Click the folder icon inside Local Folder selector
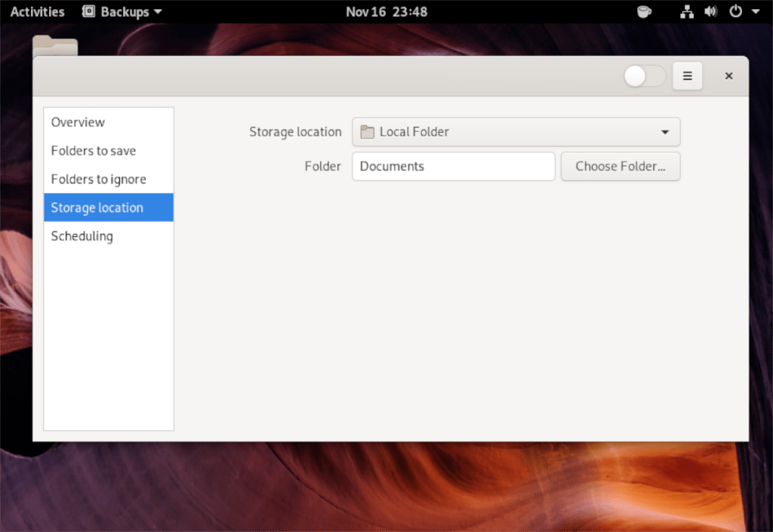 point(367,131)
